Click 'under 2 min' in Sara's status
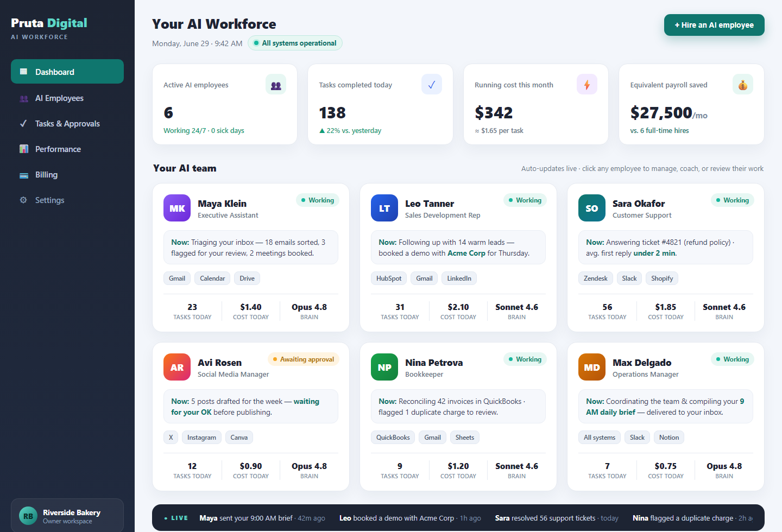The height and width of the screenshot is (532, 782). pos(654,253)
